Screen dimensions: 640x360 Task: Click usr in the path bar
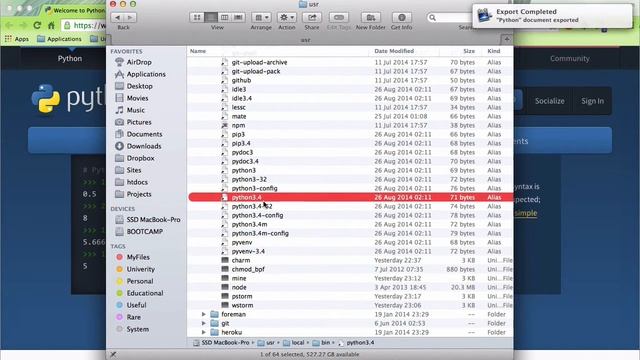pyautogui.click(x=266, y=343)
